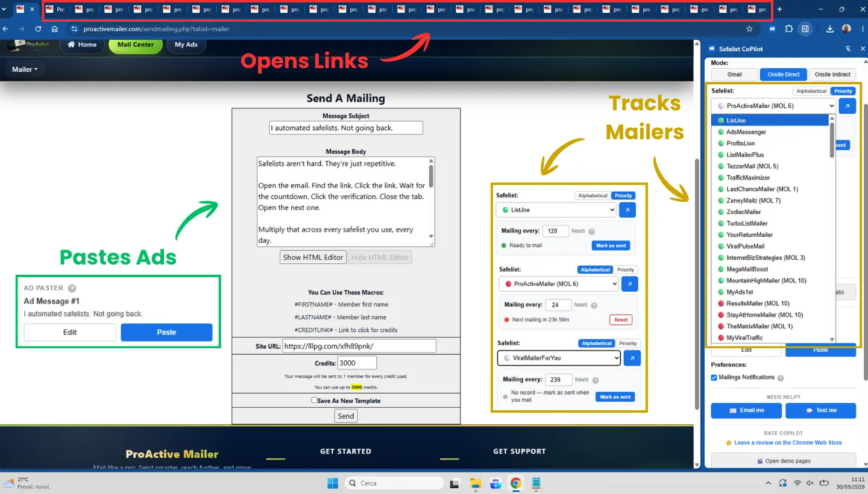Show the HTML Editor
Image resolution: width=868 pixels, height=494 pixels.
tap(313, 257)
